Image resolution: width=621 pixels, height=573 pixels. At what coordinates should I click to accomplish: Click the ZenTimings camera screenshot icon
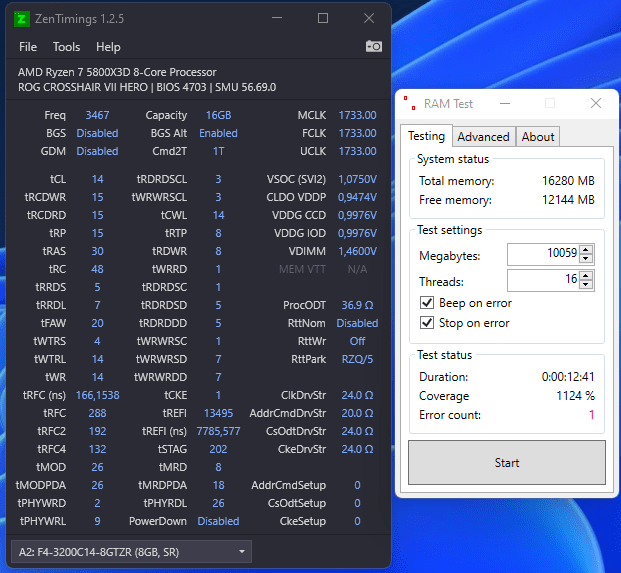coord(373,46)
